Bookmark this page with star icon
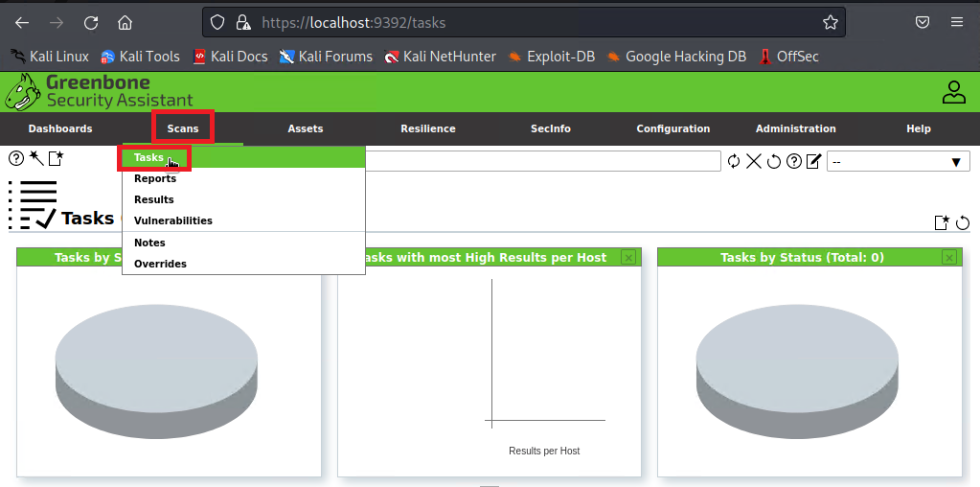Viewport: 980px width, 487px height. point(830,23)
